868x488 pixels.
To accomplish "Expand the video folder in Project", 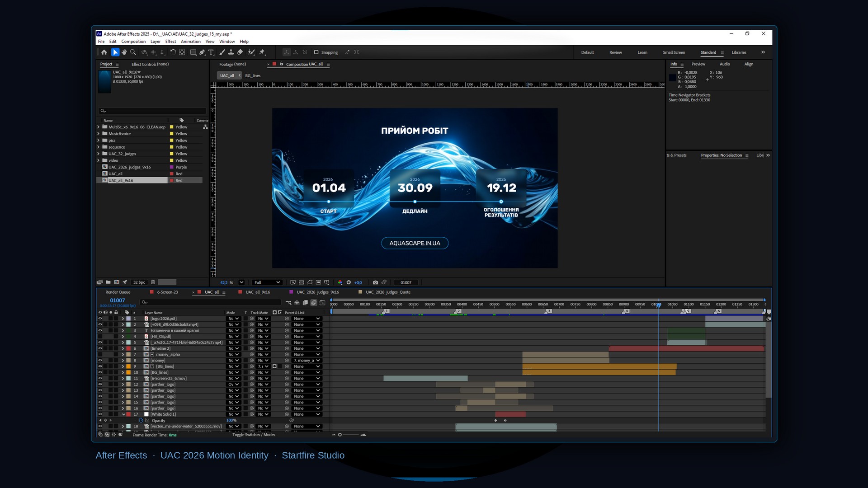I will click(x=99, y=160).
